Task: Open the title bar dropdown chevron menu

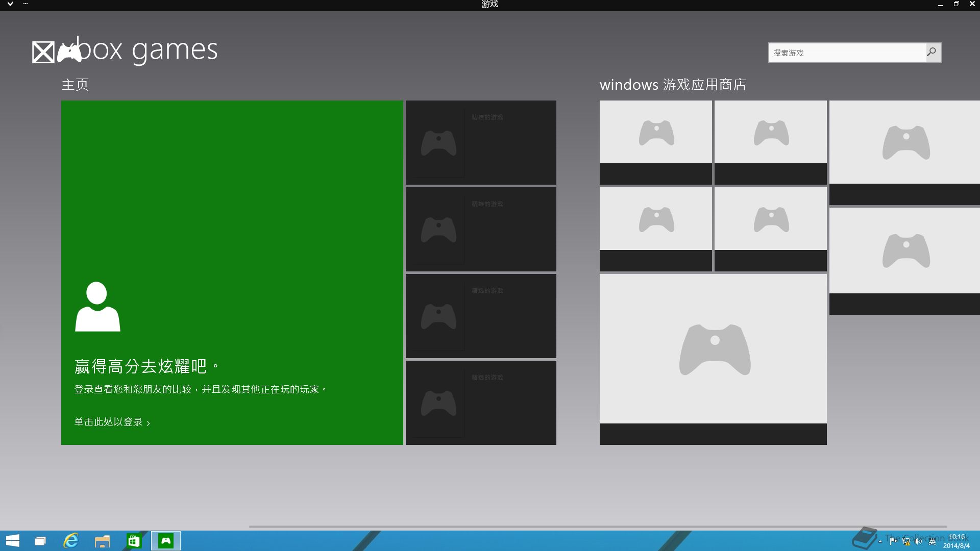Action: tap(10, 4)
